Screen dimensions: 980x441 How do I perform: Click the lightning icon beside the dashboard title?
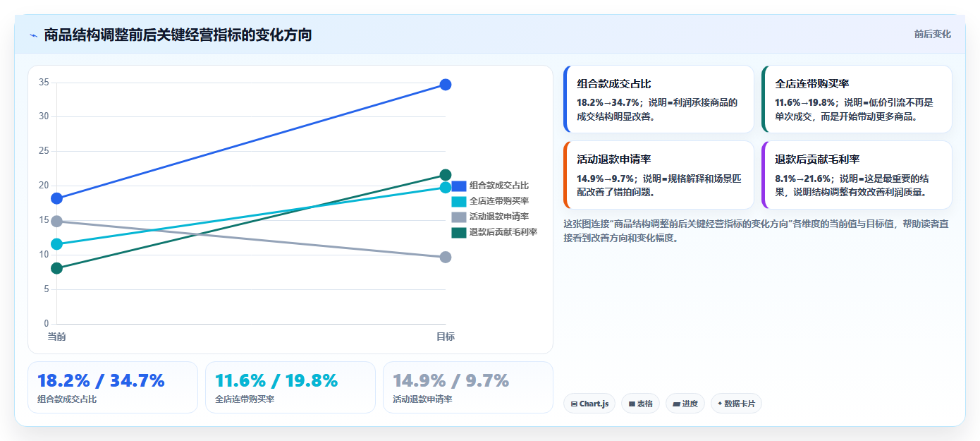(34, 35)
